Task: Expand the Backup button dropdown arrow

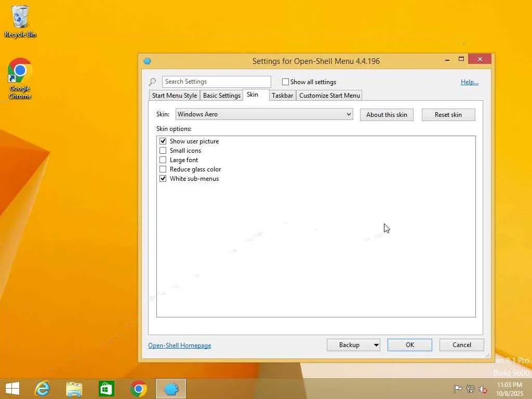Action: [x=376, y=345]
